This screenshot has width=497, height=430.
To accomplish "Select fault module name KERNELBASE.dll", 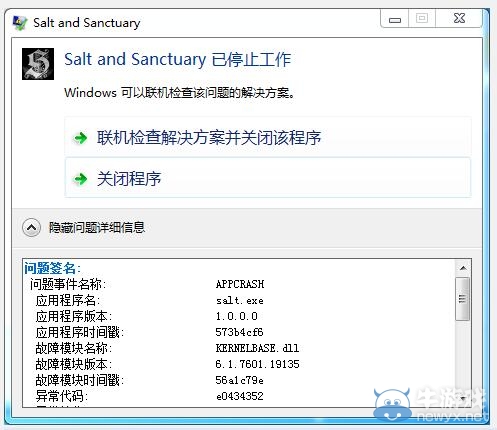I will pyautogui.click(x=257, y=348).
